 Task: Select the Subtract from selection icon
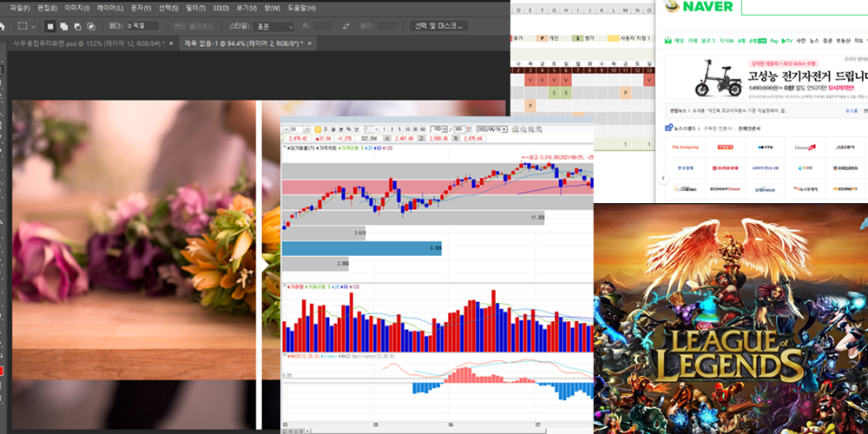pyautogui.click(x=77, y=26)
